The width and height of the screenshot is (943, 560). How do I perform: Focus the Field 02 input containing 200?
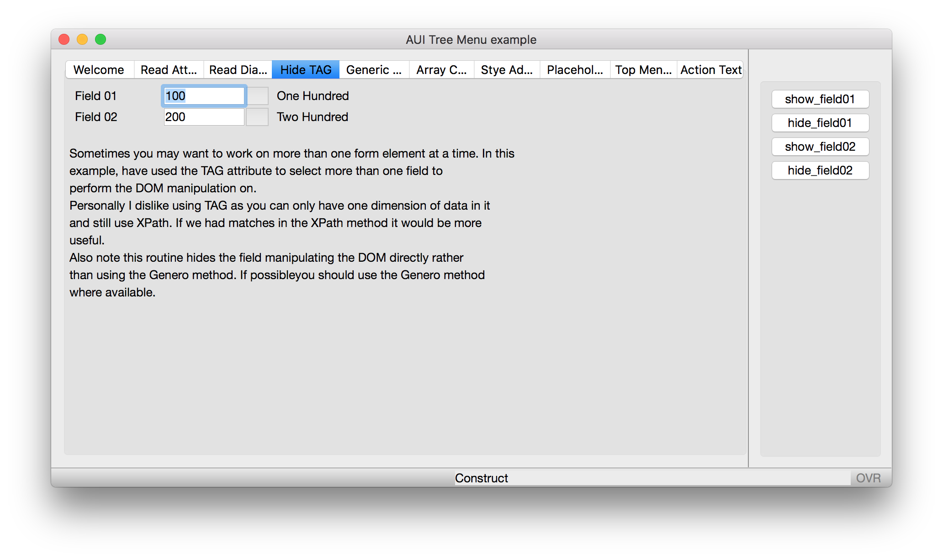point(204,117)
